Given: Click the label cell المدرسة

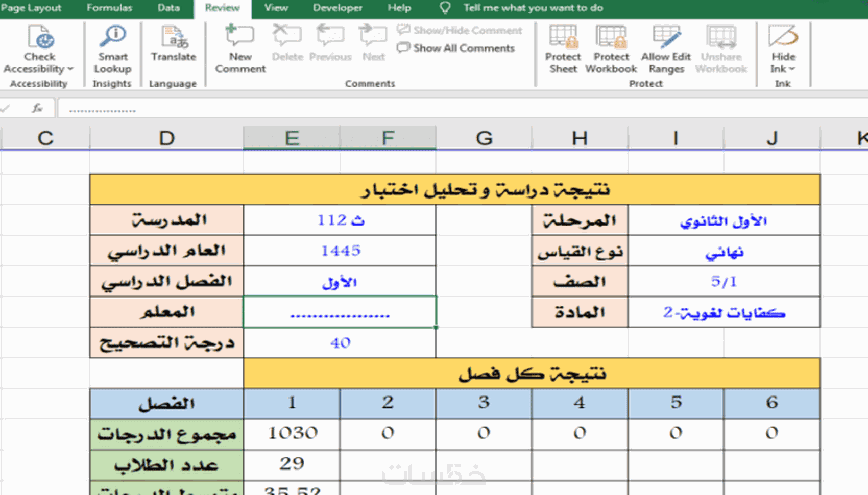Looking at the screenshot, I should pyautogui.click(x=167, y=220).
